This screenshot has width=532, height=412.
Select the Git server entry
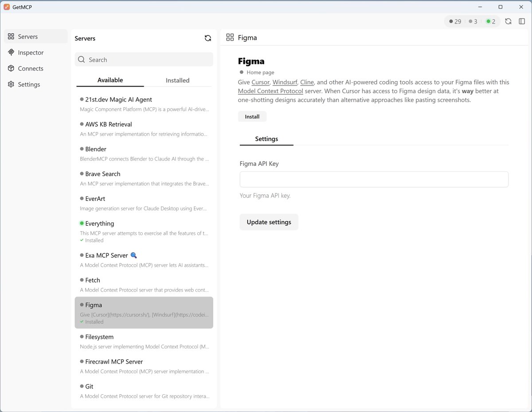[144, 391]
